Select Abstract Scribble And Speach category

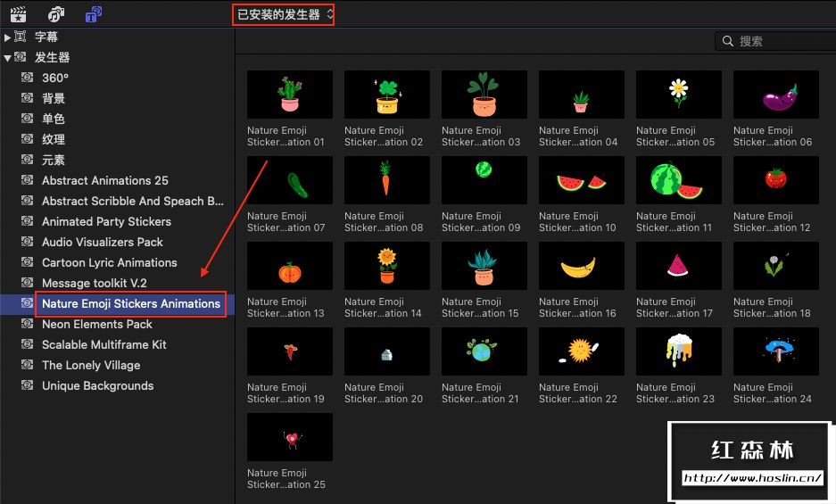coord(117,201)
